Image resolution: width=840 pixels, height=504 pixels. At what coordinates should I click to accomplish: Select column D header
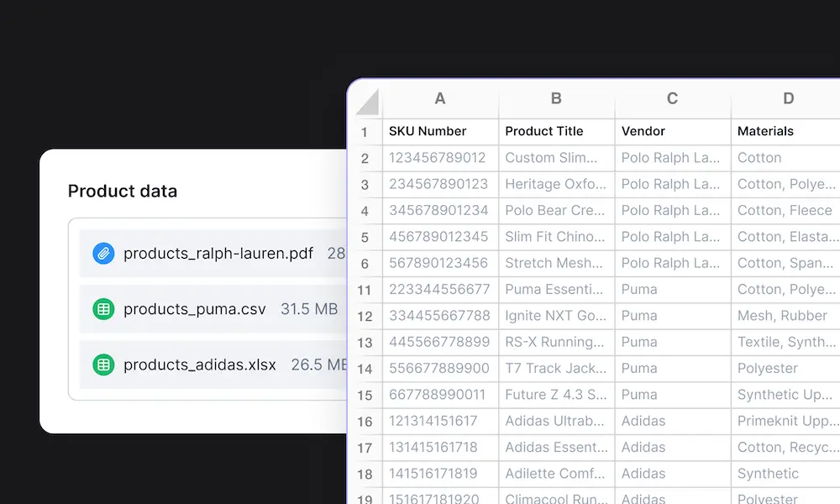pyautogui.click(x=786, y=98)
